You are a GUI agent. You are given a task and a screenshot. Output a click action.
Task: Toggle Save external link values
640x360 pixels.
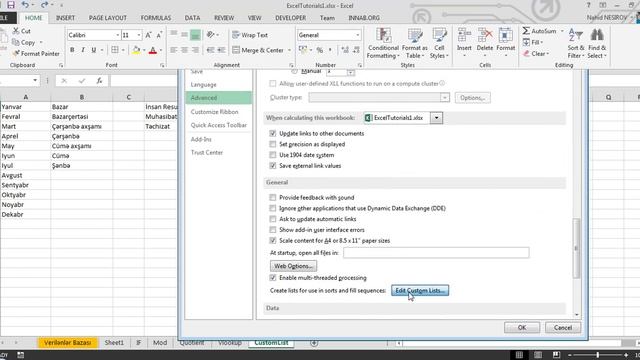point(273,166)
